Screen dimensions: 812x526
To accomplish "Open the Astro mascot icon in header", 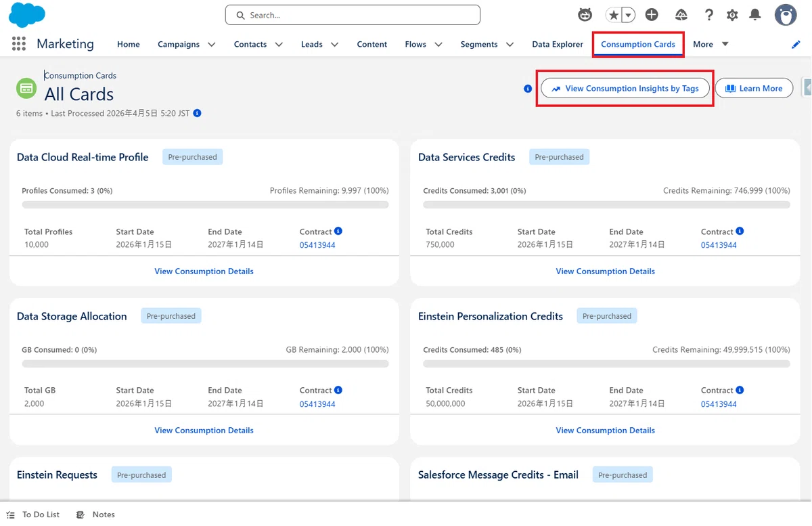I will coord(585,15).
